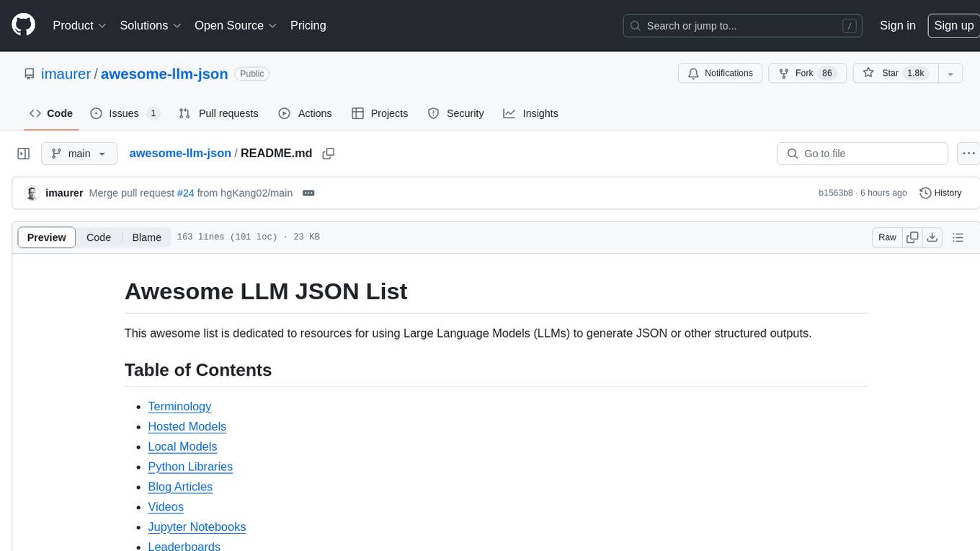Jump to the Jupyter Notebooks section
This screenshot has width=980, height=551.
point(197,527)
